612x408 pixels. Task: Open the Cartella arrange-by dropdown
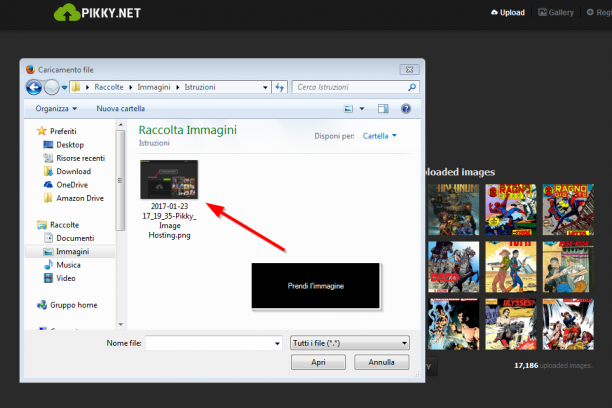click(379, 136)
